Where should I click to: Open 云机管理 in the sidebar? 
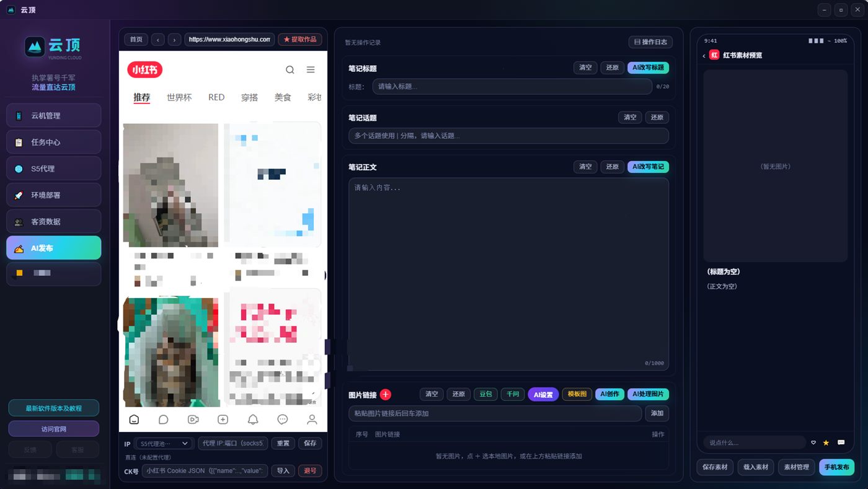pos(53,115)
